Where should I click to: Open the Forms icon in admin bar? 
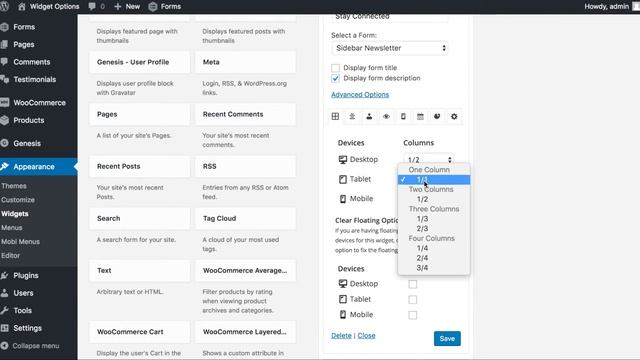pos(153,6)
